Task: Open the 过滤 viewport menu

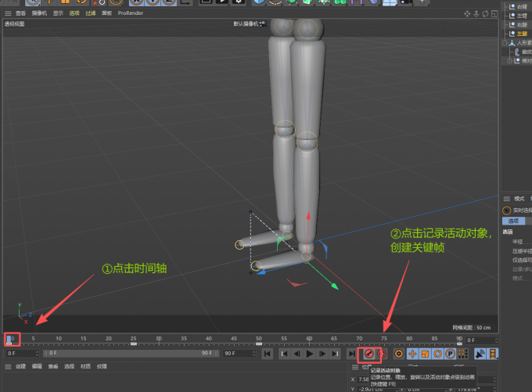Action: point(90,13)
